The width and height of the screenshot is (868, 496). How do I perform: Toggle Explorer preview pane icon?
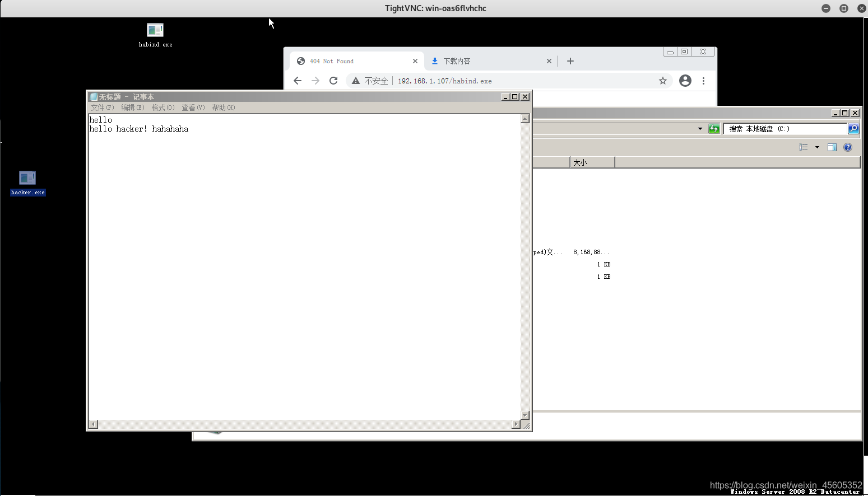pos(832,147)
